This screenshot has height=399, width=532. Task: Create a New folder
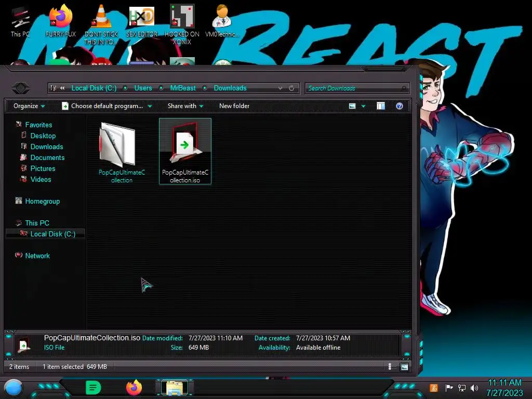click(x=234, y=106)
